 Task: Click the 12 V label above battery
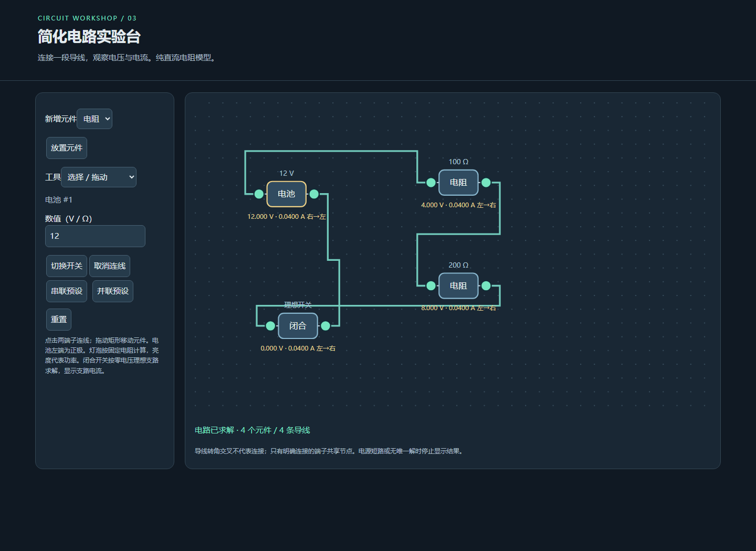pyautogui.click(x=287, y=173)
